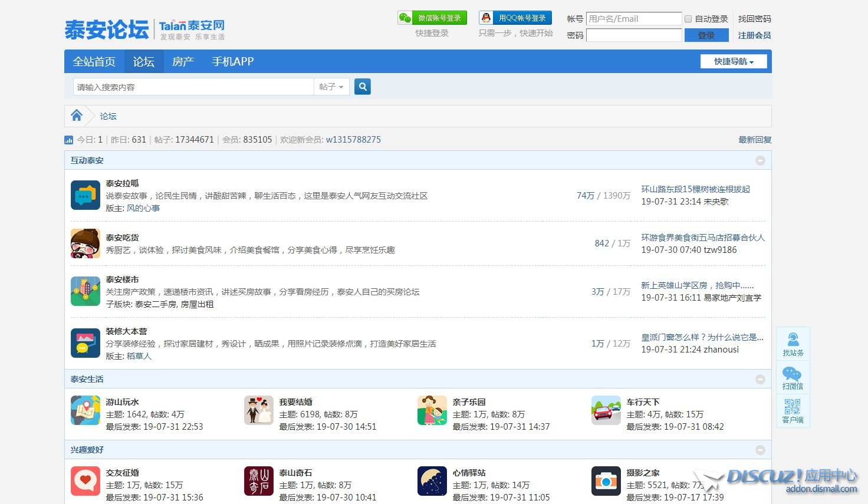Collapse the 泰安生活 section
The width and height of the screenshot is (868, 504).
pyautogui.click(x=760, y=379)
